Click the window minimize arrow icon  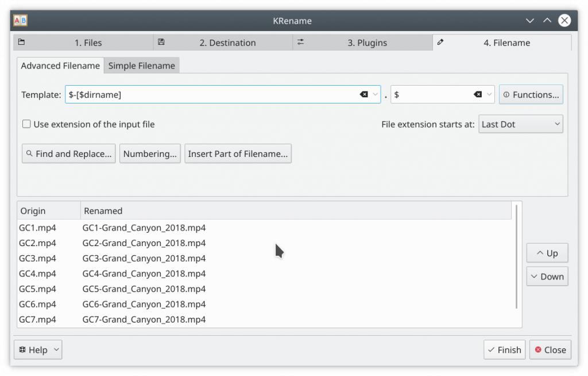click(530, 21)
